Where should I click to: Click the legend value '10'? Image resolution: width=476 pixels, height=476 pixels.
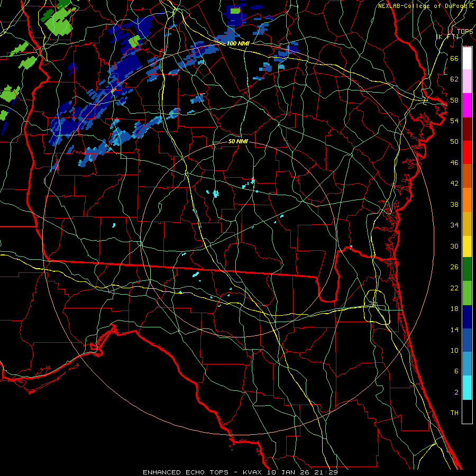pyautogui.click(x=454, y=350)
